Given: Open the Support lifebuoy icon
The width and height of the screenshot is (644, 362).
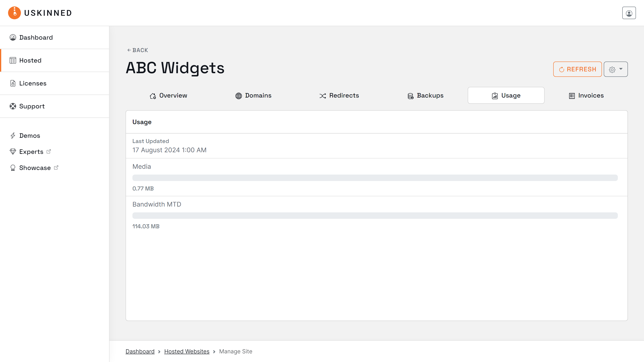Looking at the screenshot, I should [13, 106].
